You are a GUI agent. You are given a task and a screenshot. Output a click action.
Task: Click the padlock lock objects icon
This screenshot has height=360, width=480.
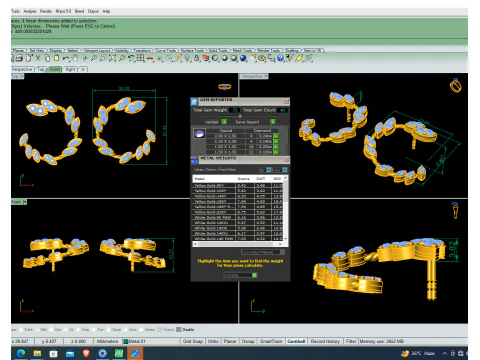[197, 58]
